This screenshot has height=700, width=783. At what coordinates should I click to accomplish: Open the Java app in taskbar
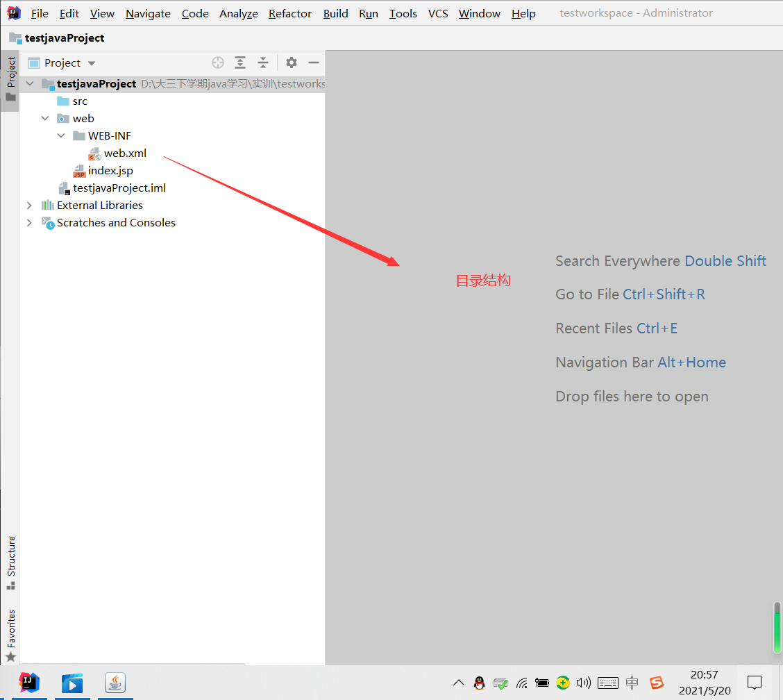tap(115, 683)
